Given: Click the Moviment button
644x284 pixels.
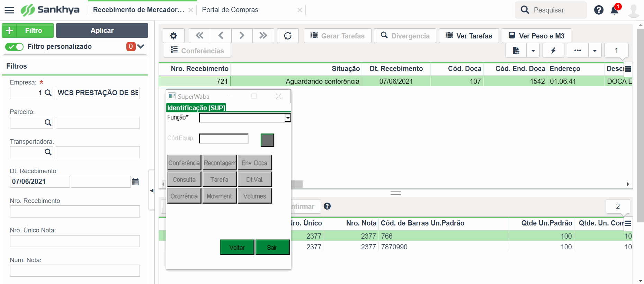Looking at the screenshot, I should 220,196.
